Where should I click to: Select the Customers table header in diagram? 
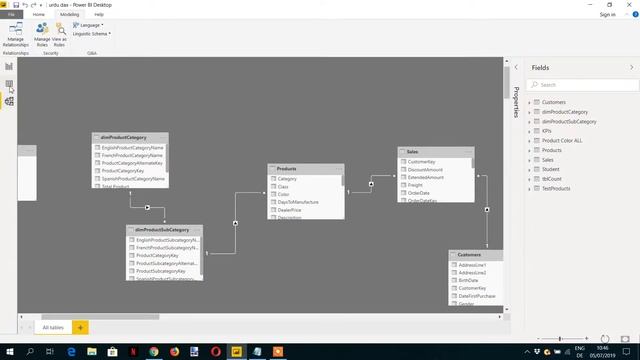coord(476,255)
